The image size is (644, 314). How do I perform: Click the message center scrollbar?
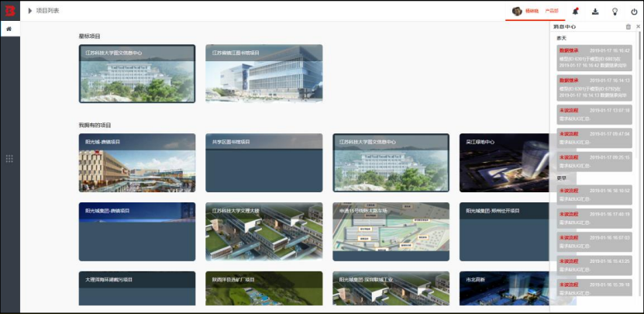[639, 46]
